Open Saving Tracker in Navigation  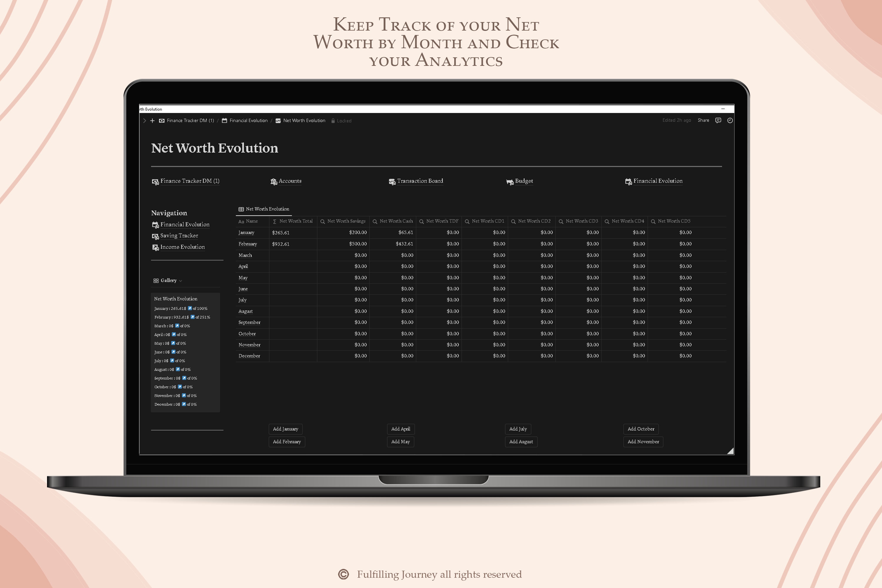coord(175,236)
